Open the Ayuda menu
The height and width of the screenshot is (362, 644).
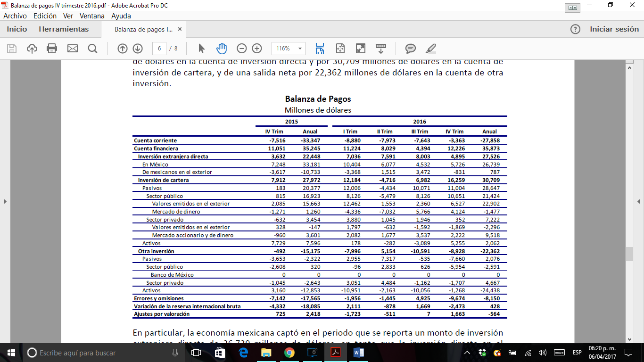[x=121, y=16]
